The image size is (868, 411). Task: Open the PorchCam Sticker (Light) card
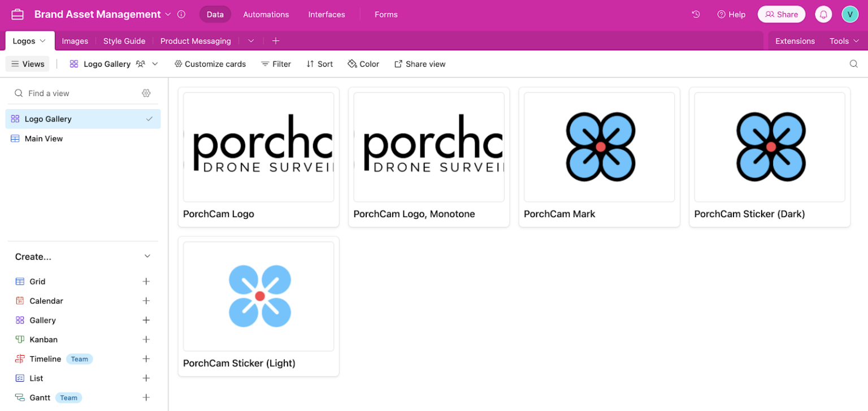tap(258, 296)
